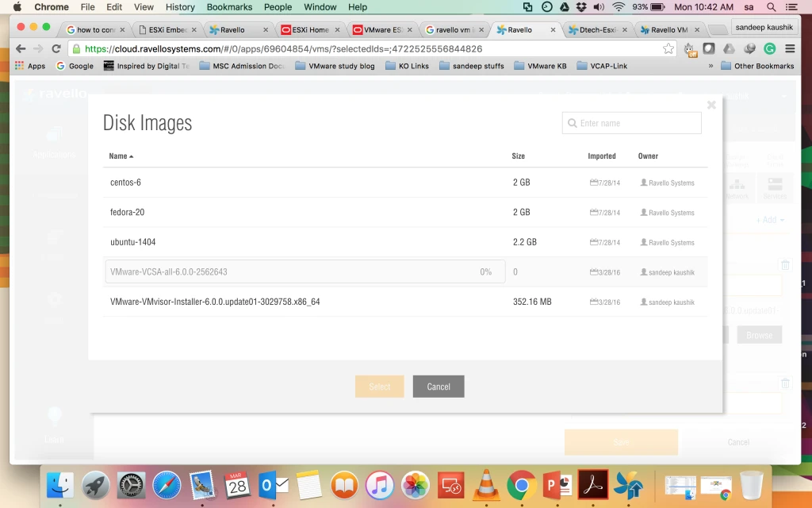812x508 pixels.
Task: Open Safari compass icon in dock
Action: [167, 486]
